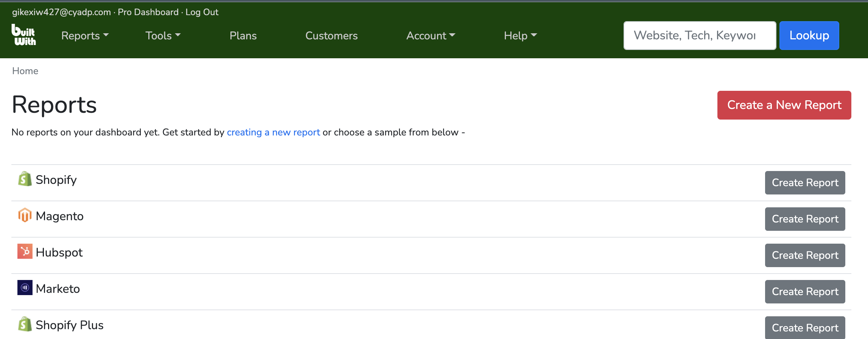Screen dimensions: 868x339
Task: Log Out of the account
Action: click(x=202, y=12)
